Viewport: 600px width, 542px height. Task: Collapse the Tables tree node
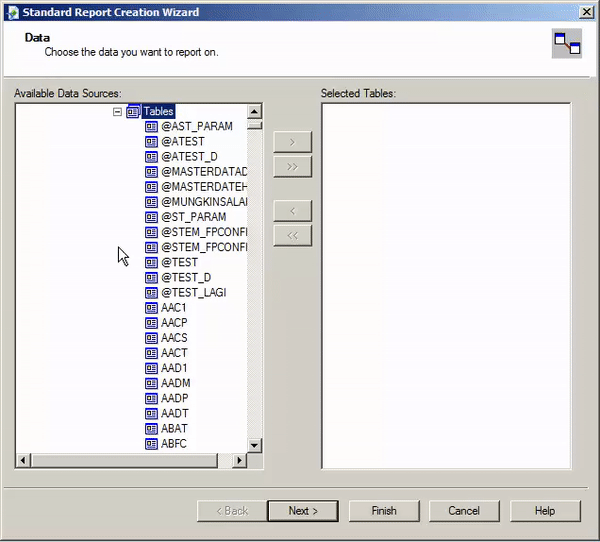(117, 112)
